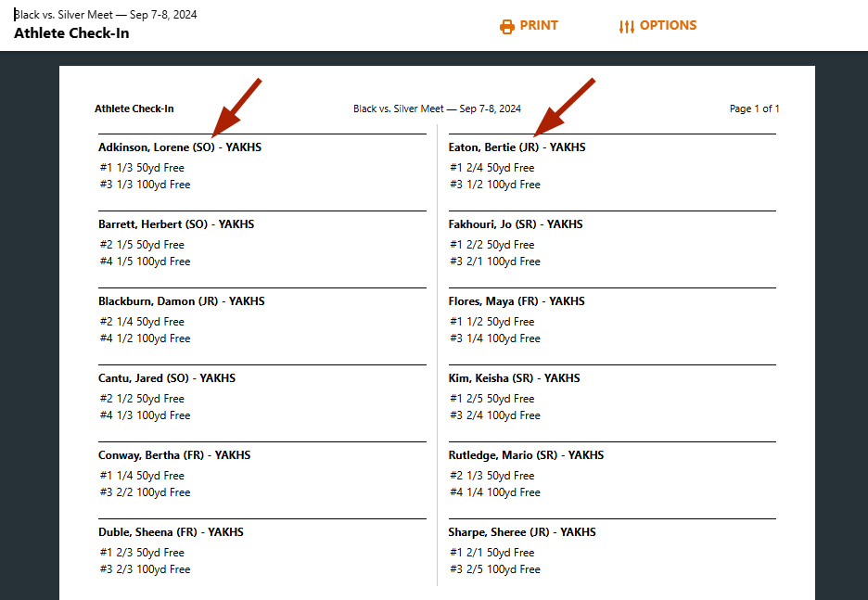Click Barrett's '#2 1/5 50yd Free' entry
Image resolution: width=868 pixels, height=600 pixels.
[x=142, y=245]
